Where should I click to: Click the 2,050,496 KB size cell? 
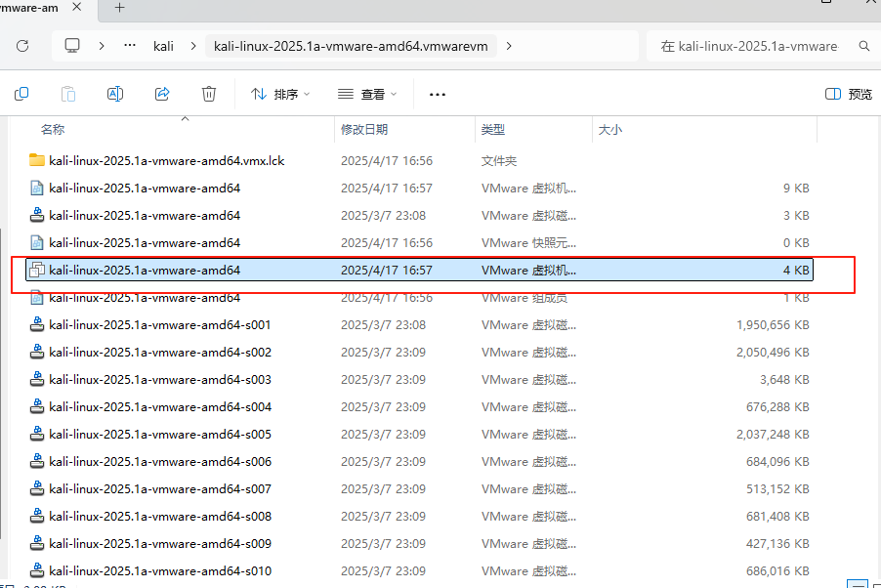coord(773,353)
